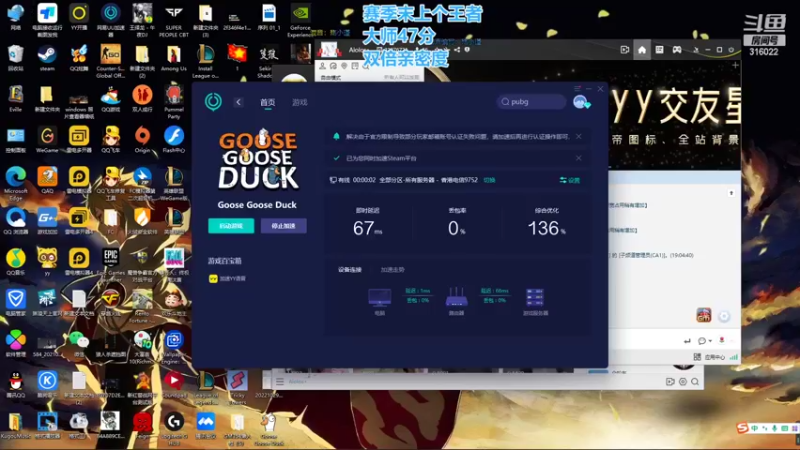This screenshot has height=450, width=800.
Task: Click the green launch game button
Action: point(231,226)
